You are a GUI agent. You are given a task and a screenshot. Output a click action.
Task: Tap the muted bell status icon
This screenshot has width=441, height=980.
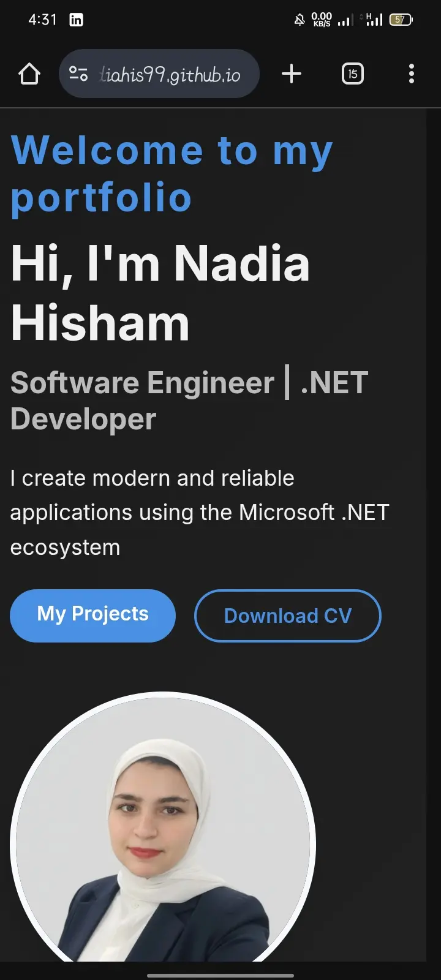point(300,20)
